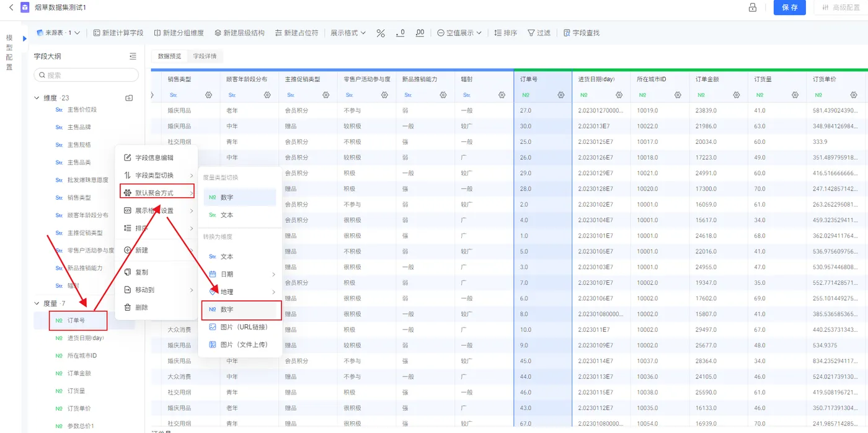Expand the 地理 submenu option
The width and height of the screenshot is (868, 433).
tap(242, 292)
